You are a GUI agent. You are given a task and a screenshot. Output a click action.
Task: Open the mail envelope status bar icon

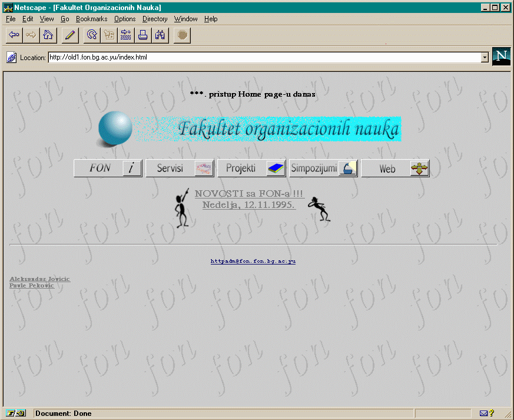[483, 413]
